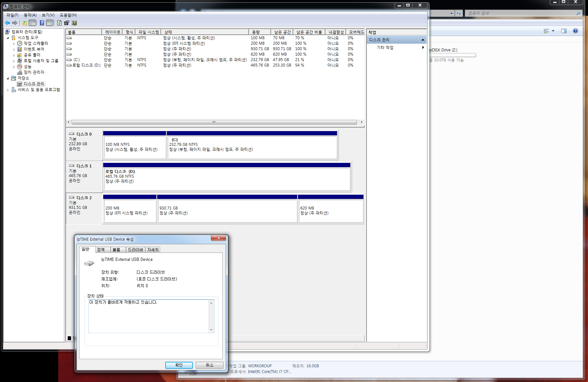Click the Explorer window help icon
The image size is (588, 382).
pos(575,31)
